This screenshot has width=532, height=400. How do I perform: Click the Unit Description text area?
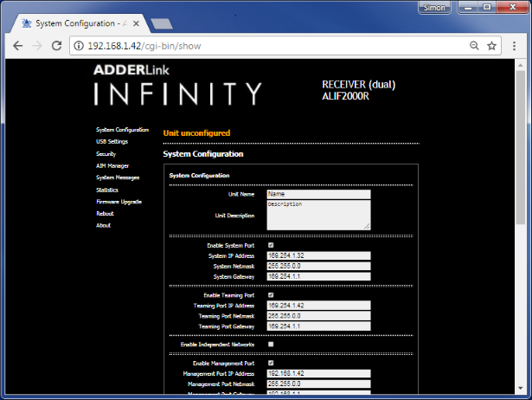pos(318,215)
